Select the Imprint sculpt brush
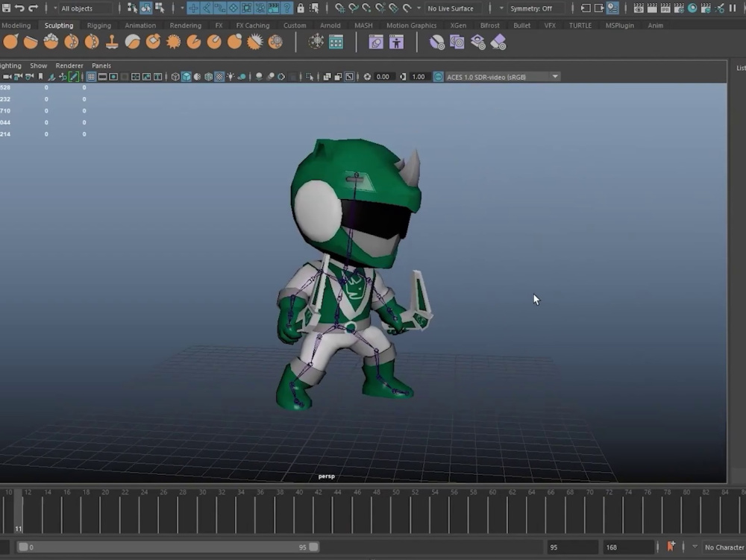Screen dimensions: 746x560 click(x=194, y=42)
